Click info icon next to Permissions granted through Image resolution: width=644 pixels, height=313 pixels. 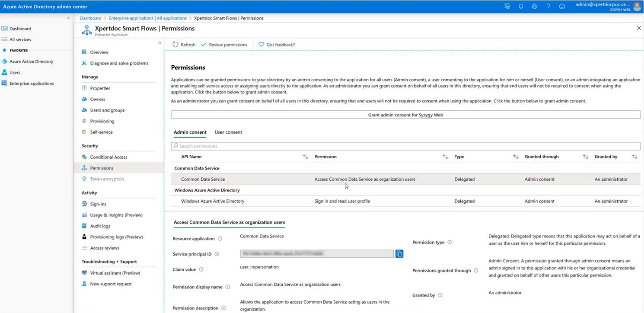(x=476, y=271)
